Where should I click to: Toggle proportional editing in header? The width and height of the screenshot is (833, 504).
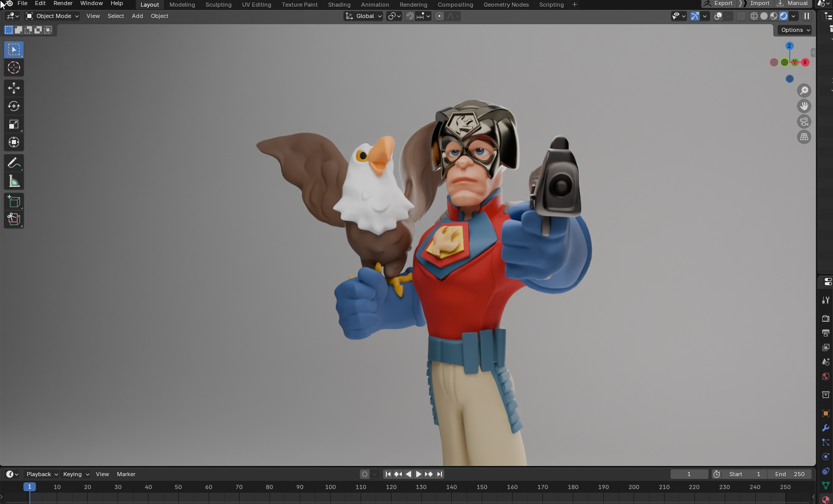click(x=439, y=16)
